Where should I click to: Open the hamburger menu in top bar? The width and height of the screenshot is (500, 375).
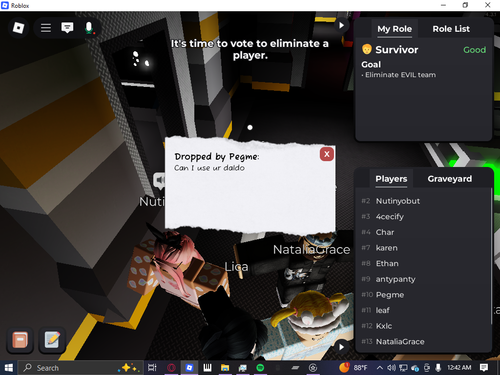point(46,28)
